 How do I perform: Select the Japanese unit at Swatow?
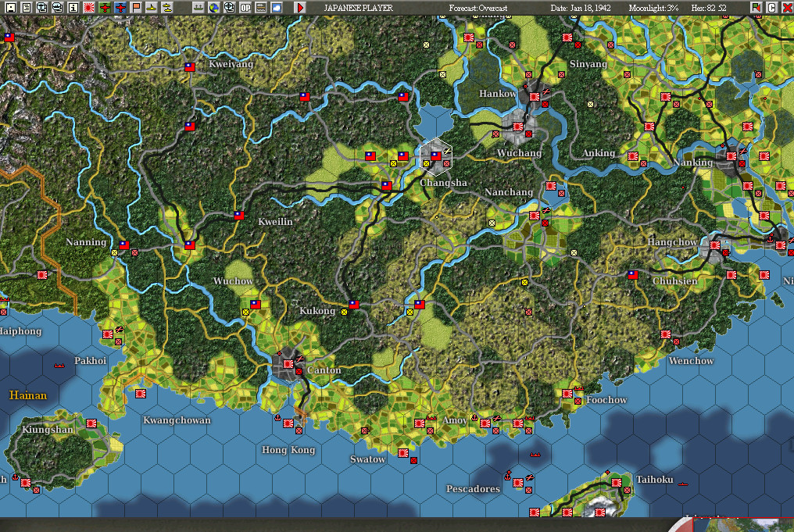point(403,452)
